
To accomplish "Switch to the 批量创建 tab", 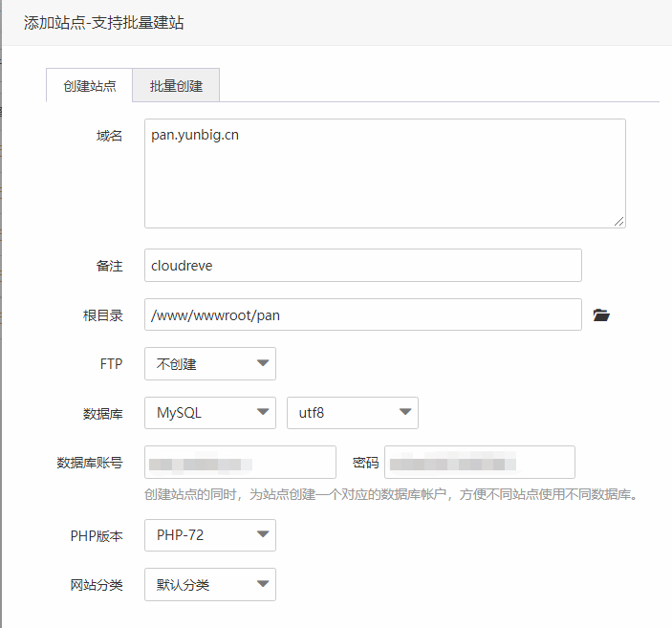I will 176,85.
